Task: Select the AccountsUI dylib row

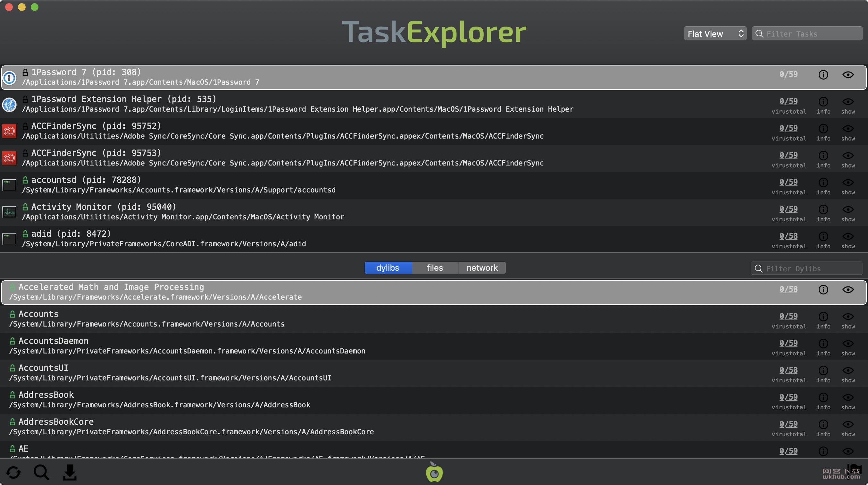Action: click(x=434, y=373)
